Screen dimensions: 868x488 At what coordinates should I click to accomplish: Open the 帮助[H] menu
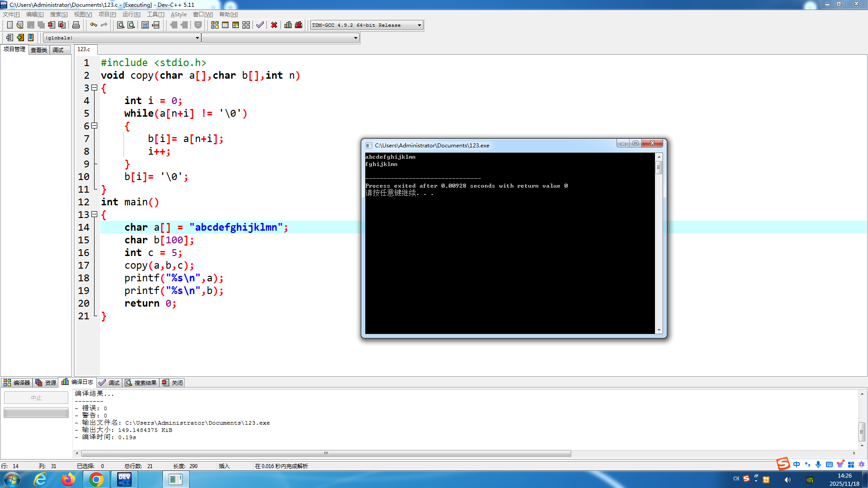pos(228,14)
